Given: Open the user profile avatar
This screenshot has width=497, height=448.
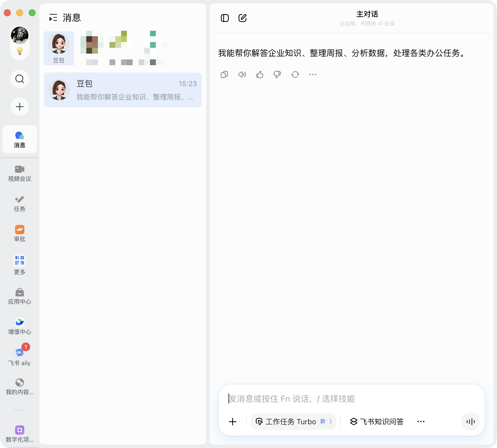Looking at the screenshot, I should pyautogui.click(x=20, y=35).
